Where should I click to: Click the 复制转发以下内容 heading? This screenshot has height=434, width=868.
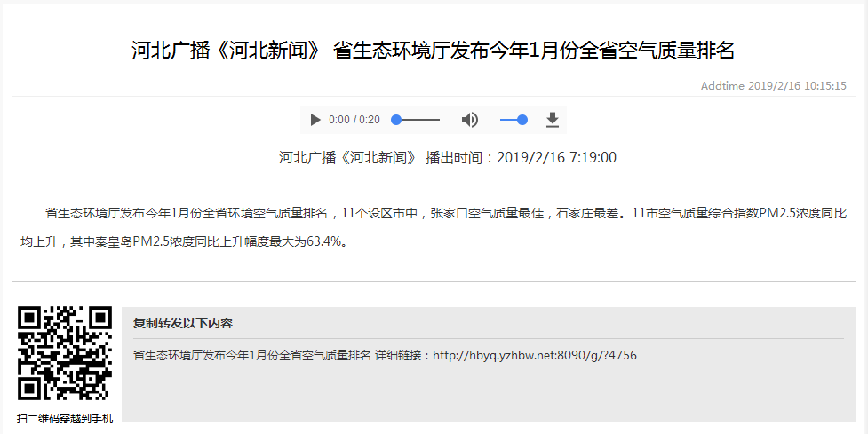pos(183,323)
